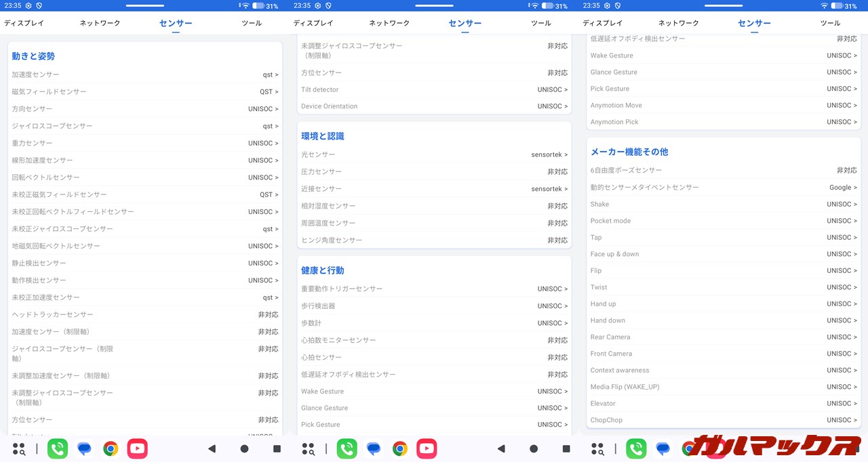Open Messages app in middle screen taskbar
Viewport: 868px width, 462px height.
pyautogui.click(x=374, y=448)
